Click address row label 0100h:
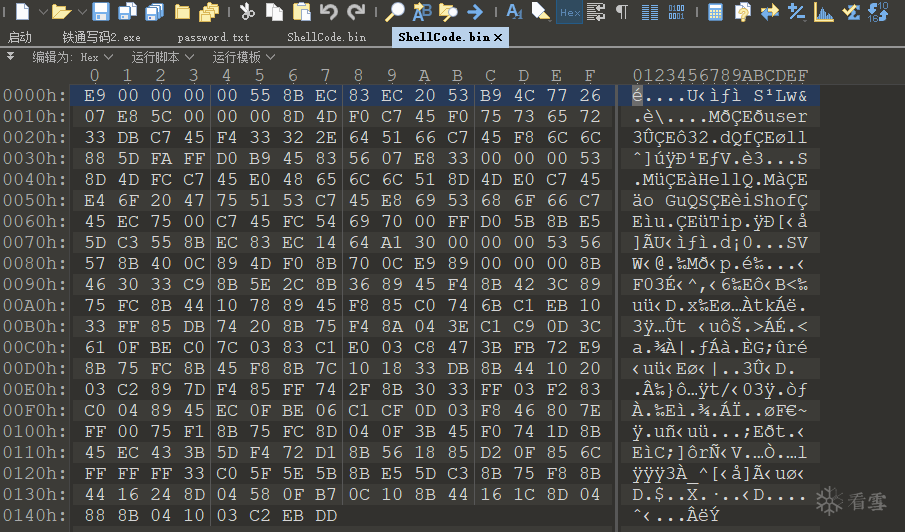Image resolution: width=905 pixels, height=532 pixels. (34, 432)
